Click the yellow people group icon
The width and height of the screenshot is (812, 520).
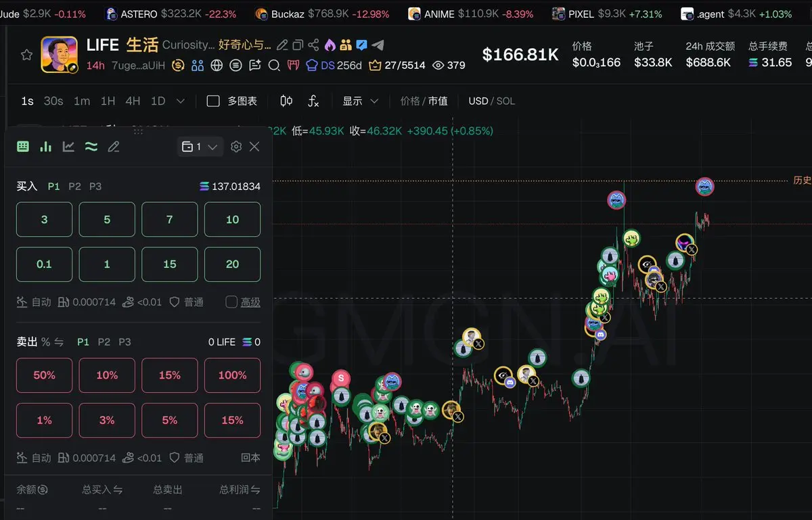pyautogui.click(x=346, y=45)
